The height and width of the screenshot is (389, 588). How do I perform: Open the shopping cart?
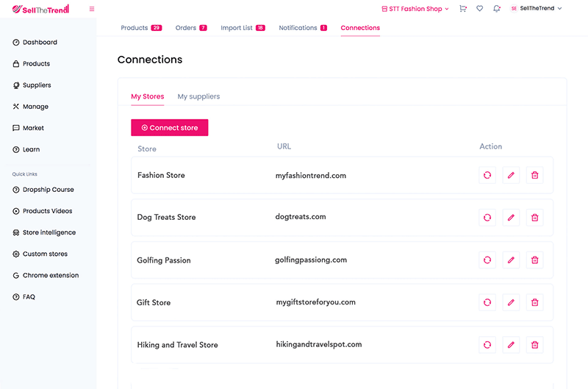(463, 9)
